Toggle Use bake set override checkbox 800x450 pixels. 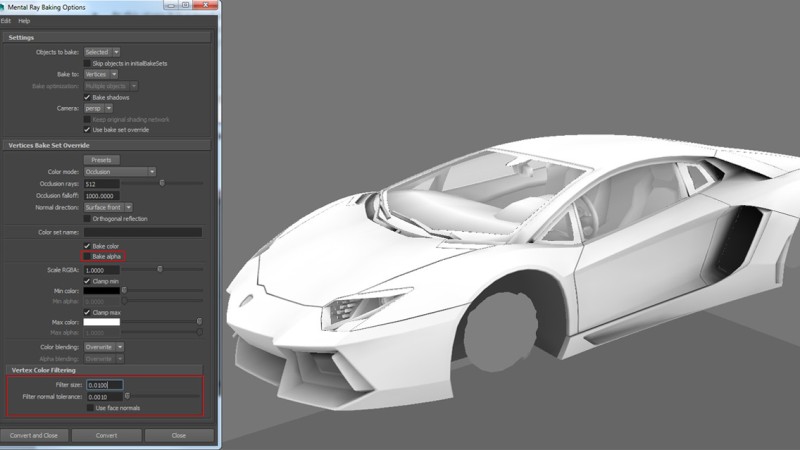click(x=87, y=130)
